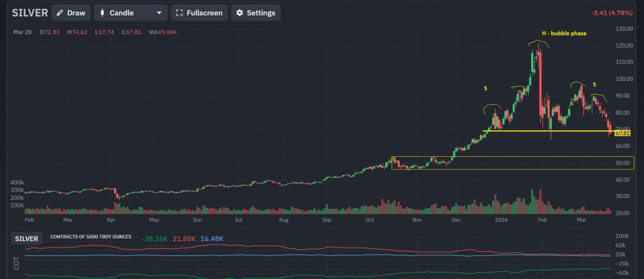Enter Fullscreen chart mode
This screenshot has height=279, width=644.
coord(199,13)
